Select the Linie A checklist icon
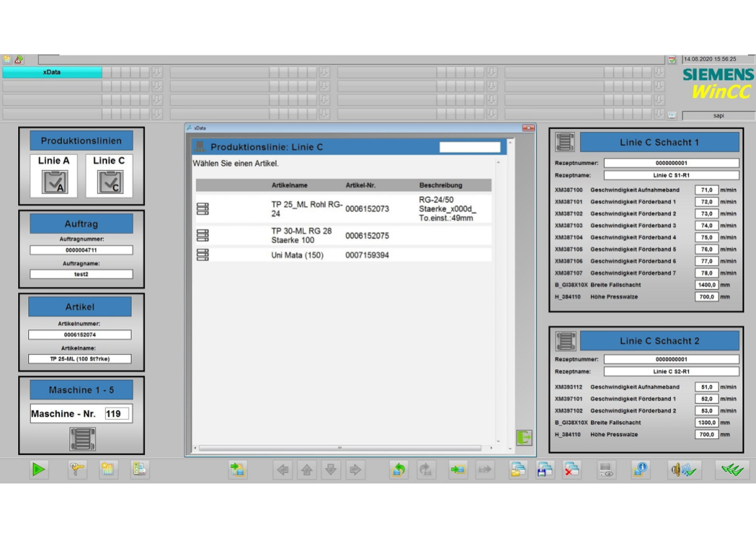Image resolution: width=756 pixels, height=537 pixels. pos(54,182)
